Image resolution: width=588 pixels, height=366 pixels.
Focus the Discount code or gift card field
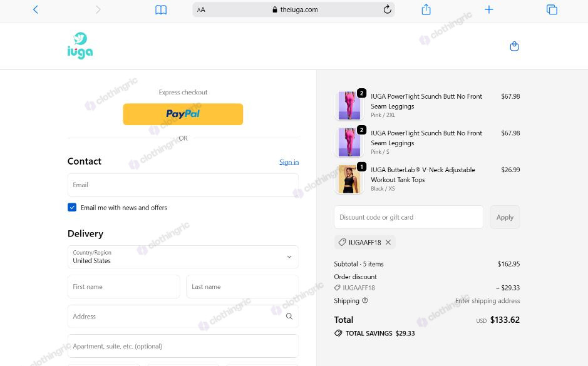pos(409,217)
